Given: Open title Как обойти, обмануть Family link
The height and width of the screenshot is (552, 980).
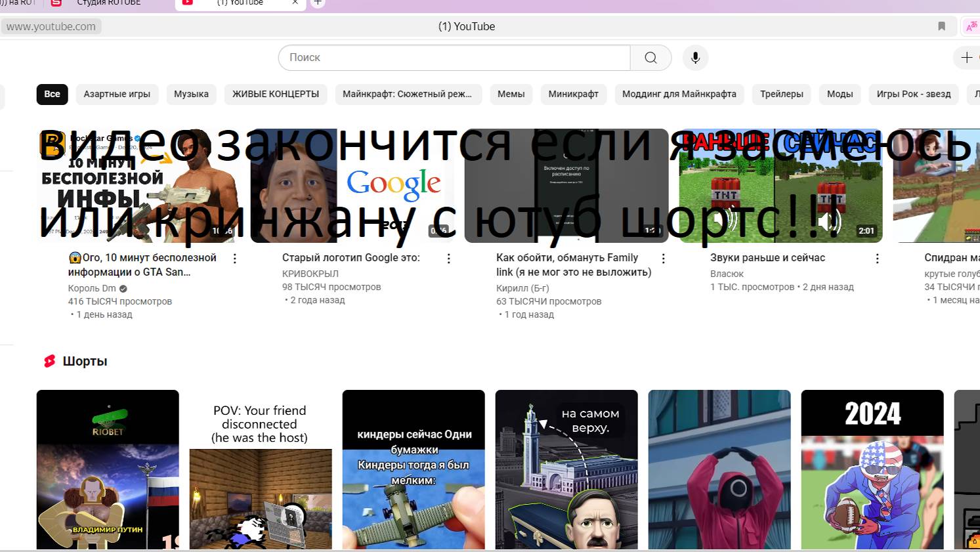Looking at the screenshot, I should pos(574,265).
